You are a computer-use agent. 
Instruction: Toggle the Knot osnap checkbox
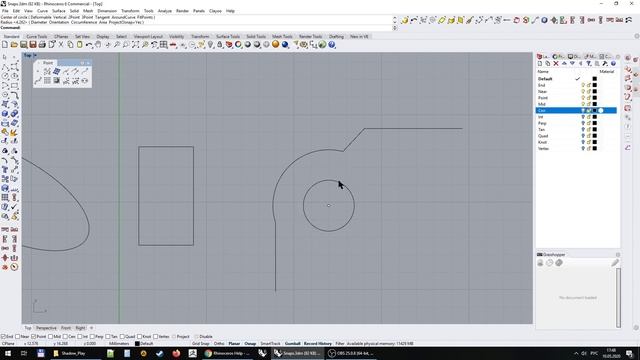pyautogui.click(x=140, y=337)
